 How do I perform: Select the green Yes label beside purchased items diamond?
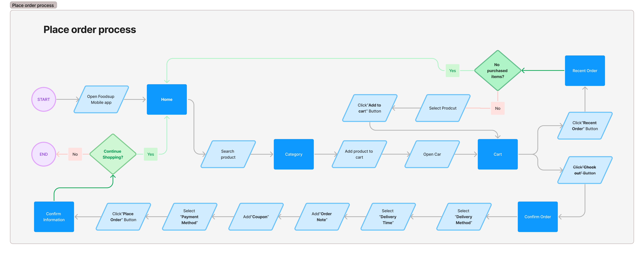(x=452, y=71)
